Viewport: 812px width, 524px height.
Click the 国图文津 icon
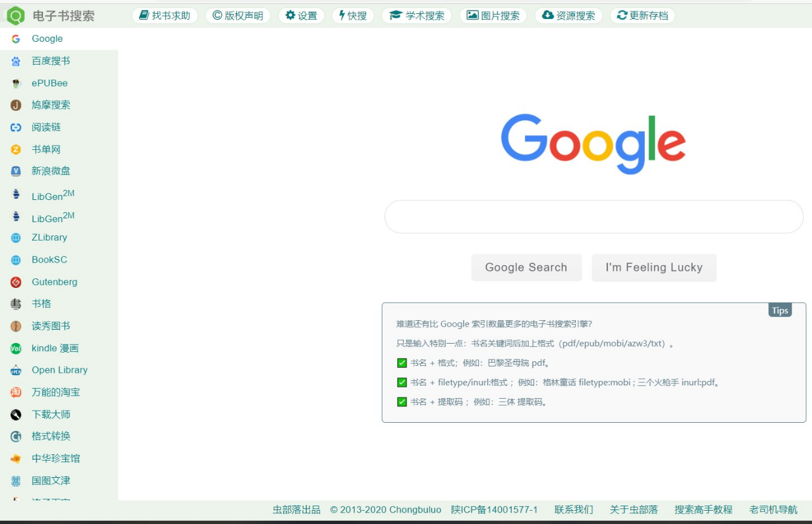click(x=16, y=480)
